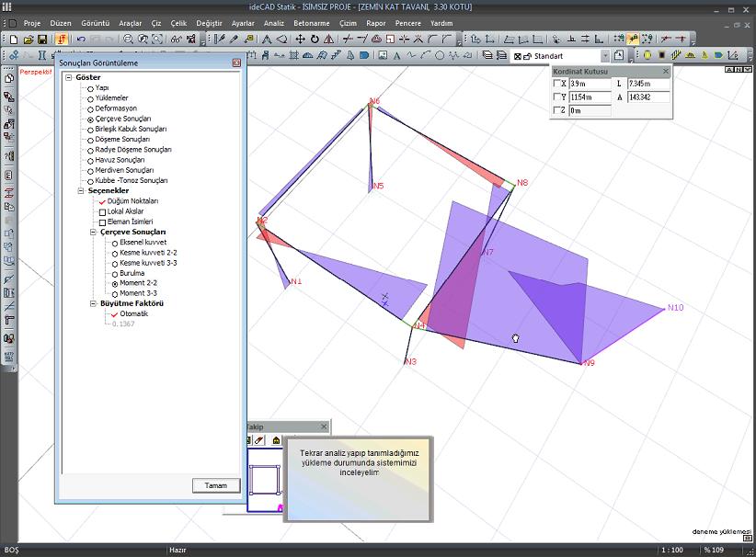Click the eyedropper tool icon
This screenshot has height=557, width=756.
pyautogui.click(x=235, y=40)
